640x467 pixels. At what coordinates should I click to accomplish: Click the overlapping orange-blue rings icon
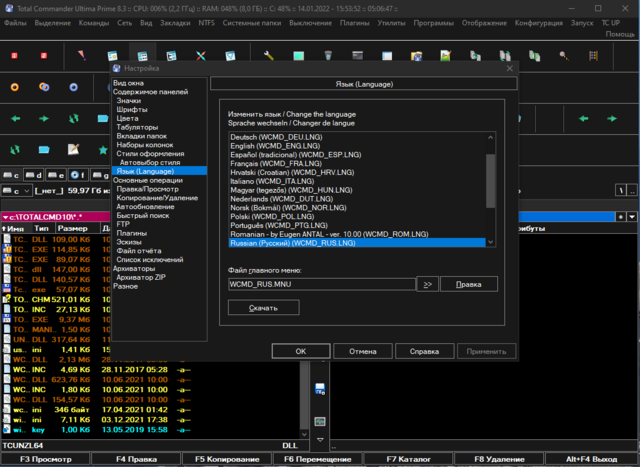tap(44, 87)
